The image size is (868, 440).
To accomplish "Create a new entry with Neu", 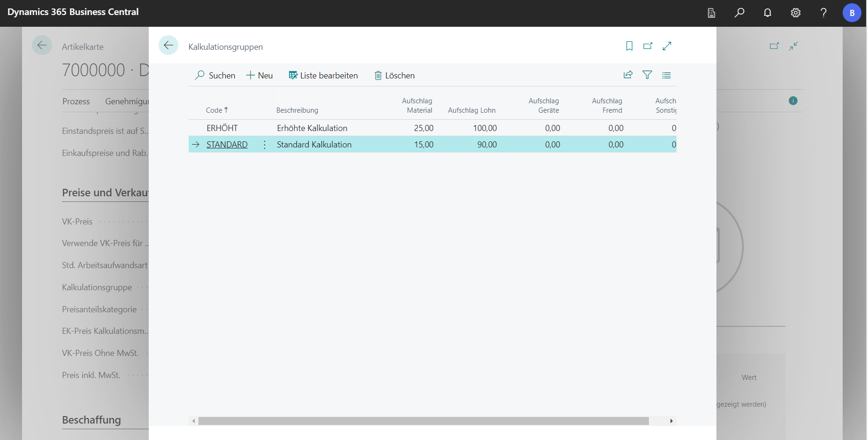I will [259, 76].
